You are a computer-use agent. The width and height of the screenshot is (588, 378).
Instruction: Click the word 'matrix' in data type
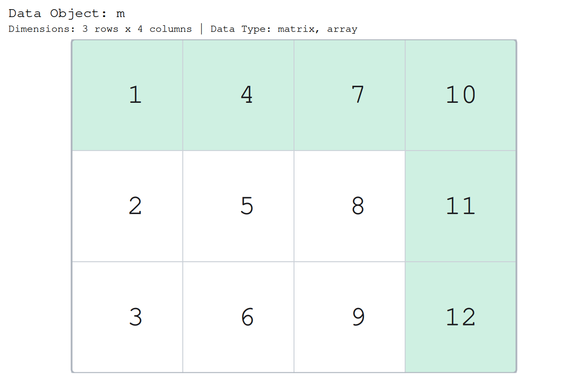pyautogui.click(x=303, y=29)
